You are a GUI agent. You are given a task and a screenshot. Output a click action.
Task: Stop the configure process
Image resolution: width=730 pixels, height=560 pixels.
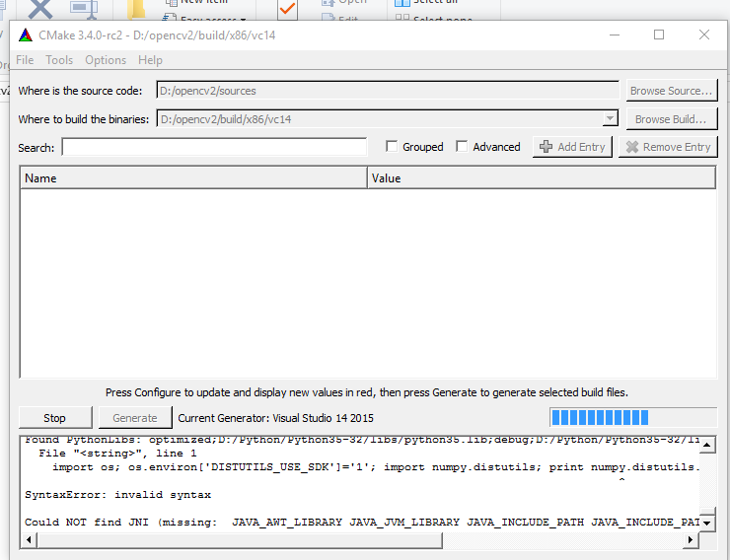pos(55,418)
